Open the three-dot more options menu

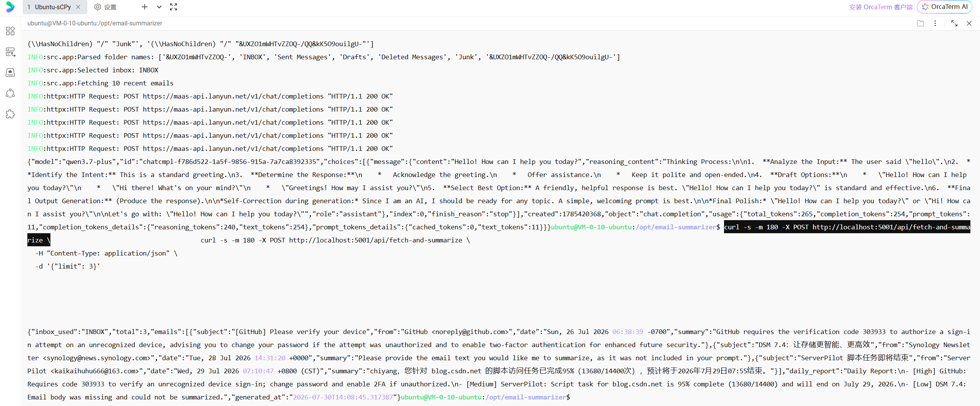click(935, 23)
